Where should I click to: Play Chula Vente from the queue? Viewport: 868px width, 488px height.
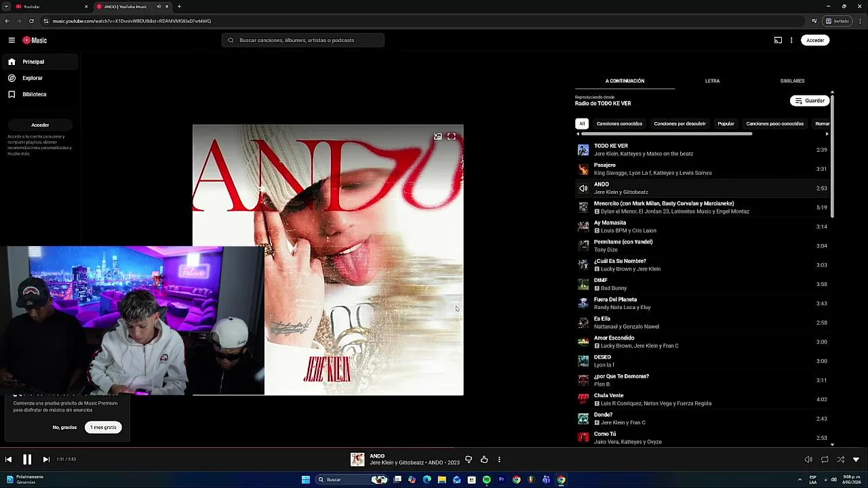pos(703,399)
